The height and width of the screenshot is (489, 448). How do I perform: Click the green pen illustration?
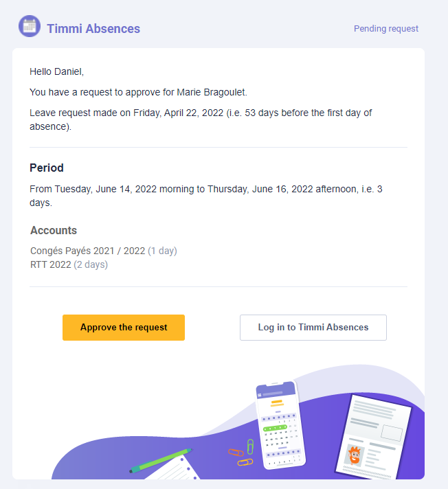click(x=161, y=461)
